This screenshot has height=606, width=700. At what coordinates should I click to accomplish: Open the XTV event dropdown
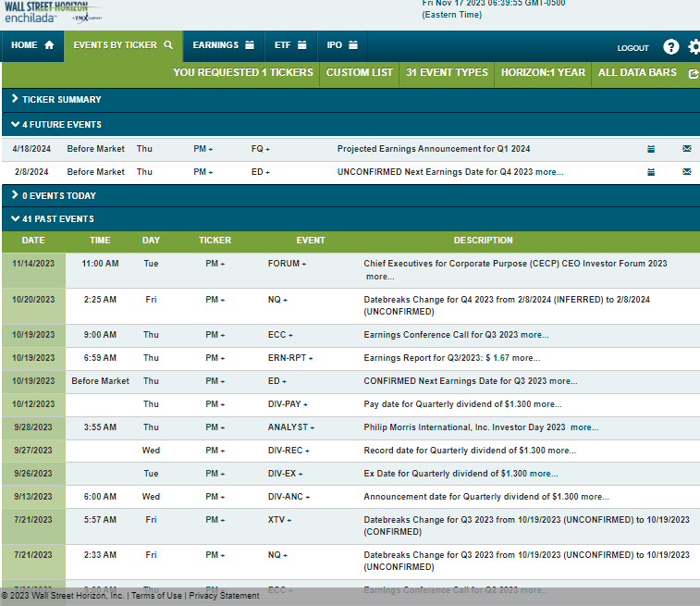[279, 520]
